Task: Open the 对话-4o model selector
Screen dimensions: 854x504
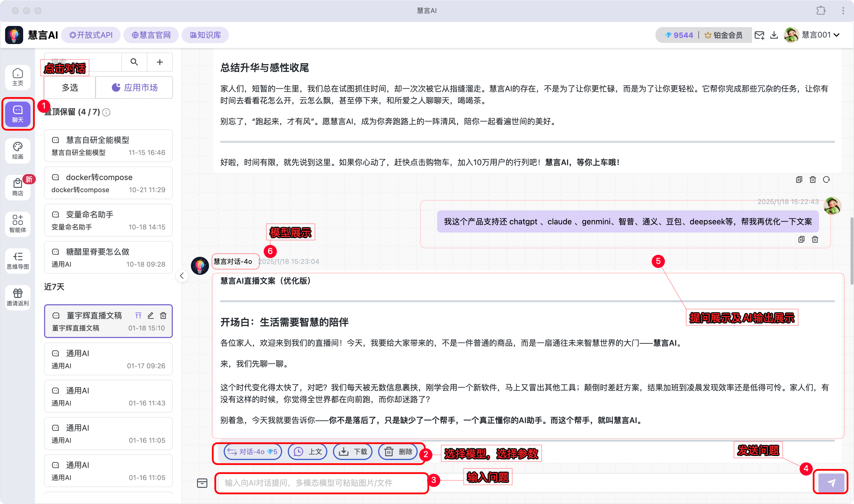Action: (252, 451)
